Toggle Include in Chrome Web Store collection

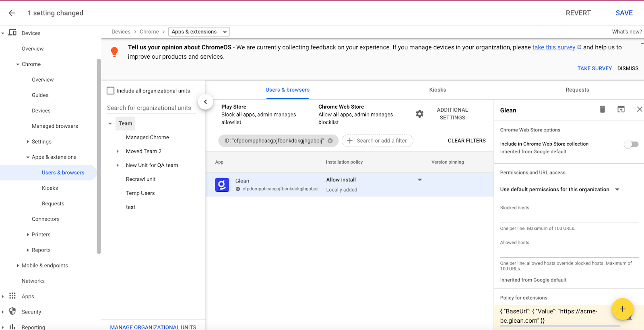631,144
